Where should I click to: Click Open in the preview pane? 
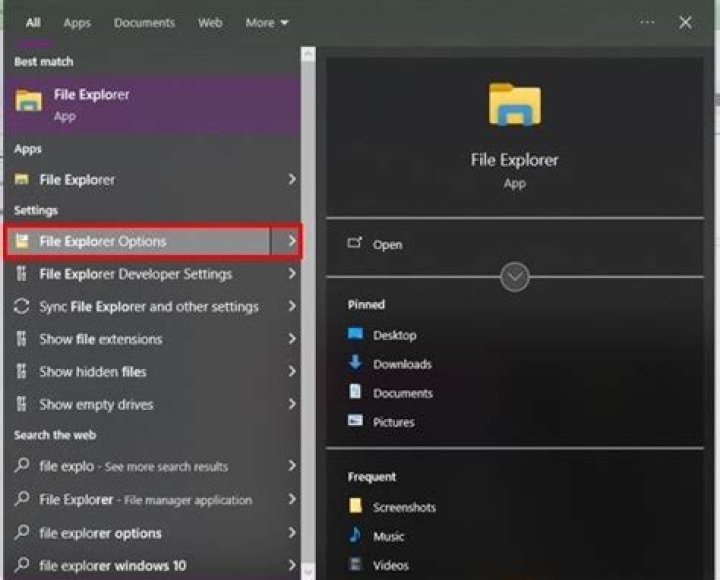[387, 244]
